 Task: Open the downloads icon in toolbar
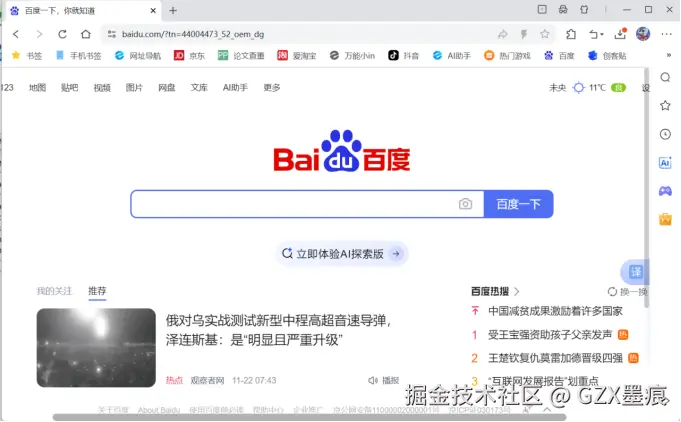click(x=620, y=34)
